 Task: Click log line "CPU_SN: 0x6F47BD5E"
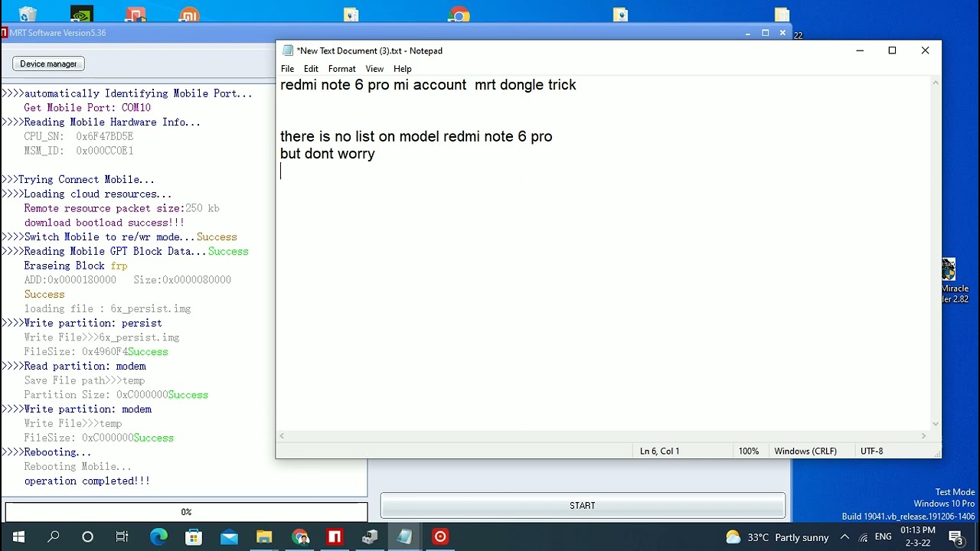78,136
